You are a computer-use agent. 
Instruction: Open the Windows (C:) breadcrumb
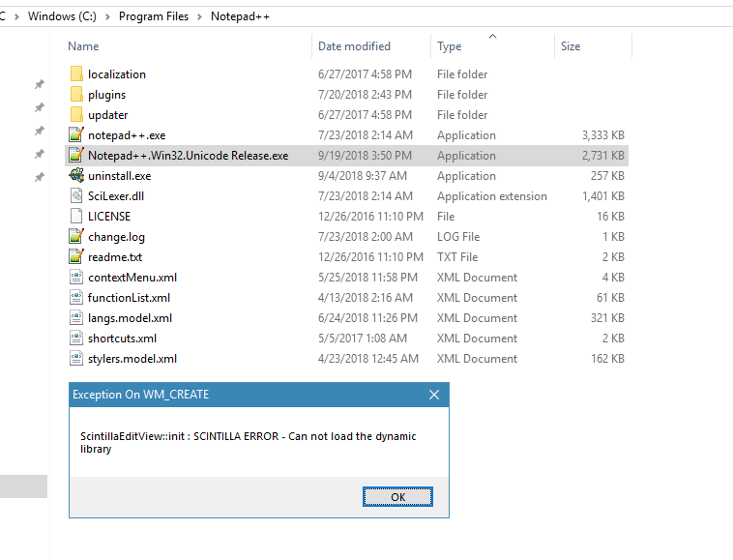point(62,16)
